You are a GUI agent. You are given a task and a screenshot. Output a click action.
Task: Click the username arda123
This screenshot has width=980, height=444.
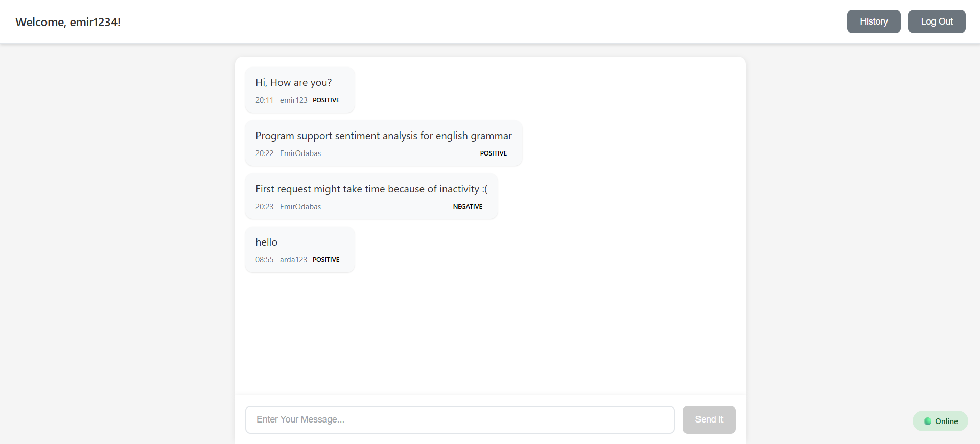point(293,260)
